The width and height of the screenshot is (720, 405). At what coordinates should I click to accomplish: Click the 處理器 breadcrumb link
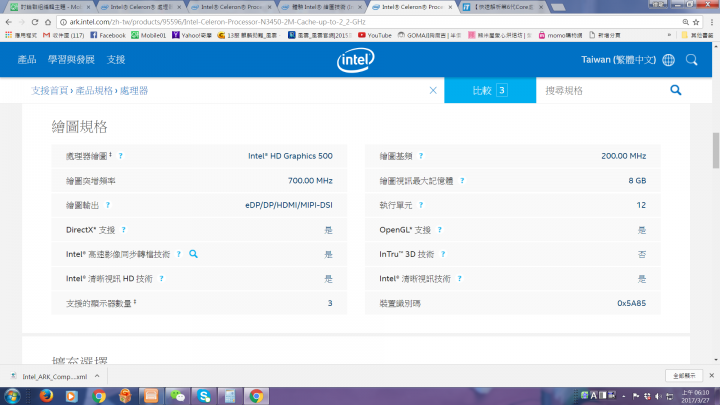[134, 90]
